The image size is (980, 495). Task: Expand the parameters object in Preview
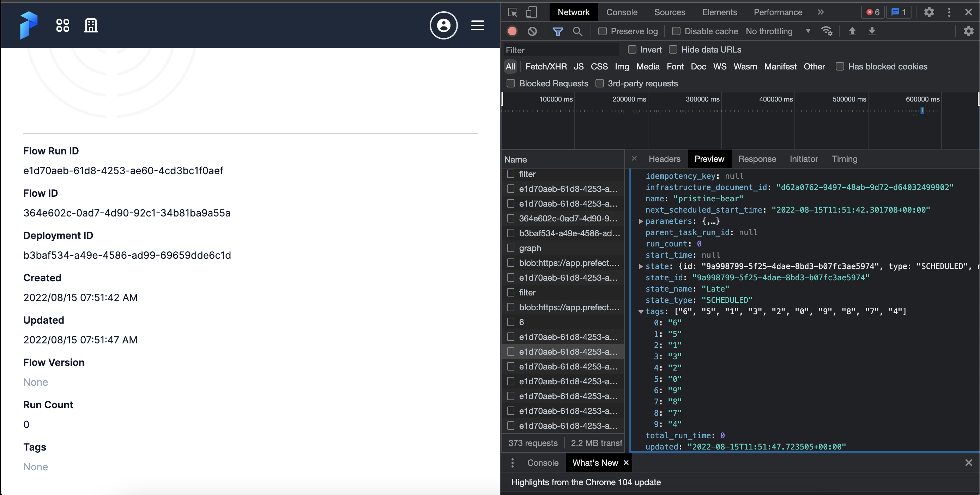[641, 221]
